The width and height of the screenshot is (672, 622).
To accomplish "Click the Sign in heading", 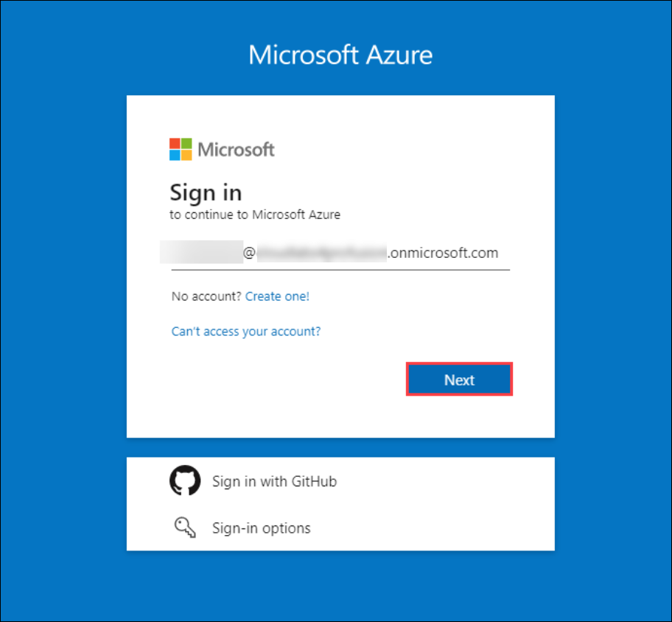I will click(206, 192).
